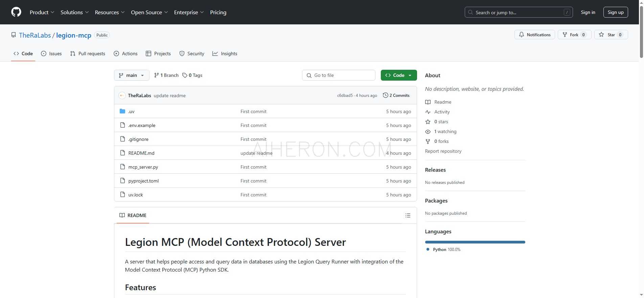Click the update readme commit message in header row

169,95
